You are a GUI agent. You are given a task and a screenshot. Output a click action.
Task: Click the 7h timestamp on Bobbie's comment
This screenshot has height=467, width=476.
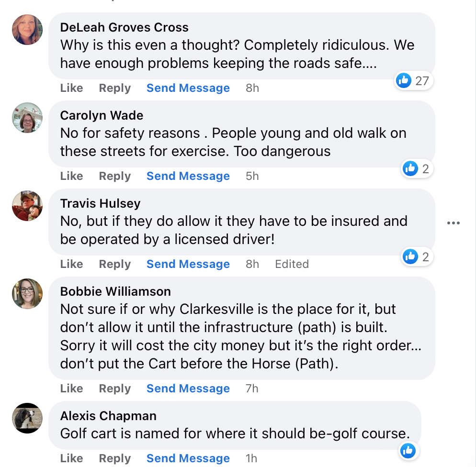point(252,389)
